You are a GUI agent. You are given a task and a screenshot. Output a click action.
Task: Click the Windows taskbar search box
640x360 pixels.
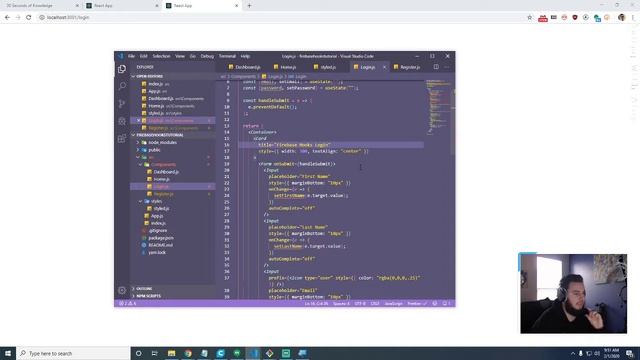tap(73, 353)
